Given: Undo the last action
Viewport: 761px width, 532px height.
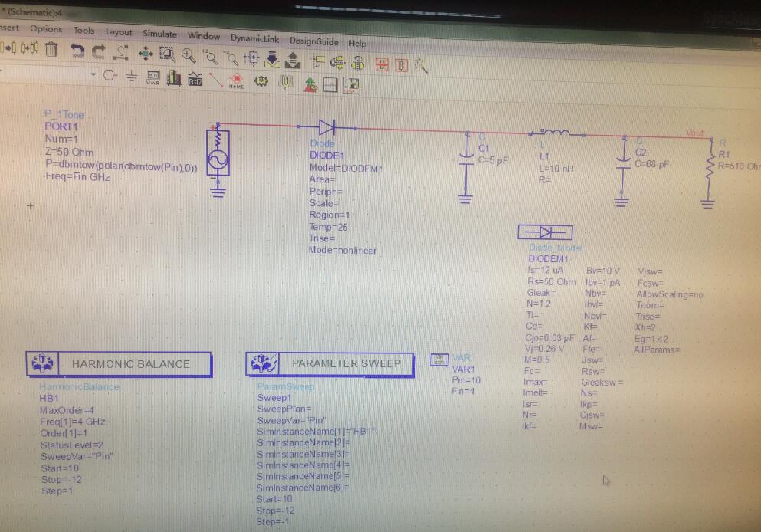Looking at the screenshot, I should pyautogui.click(x=77, y=51).
